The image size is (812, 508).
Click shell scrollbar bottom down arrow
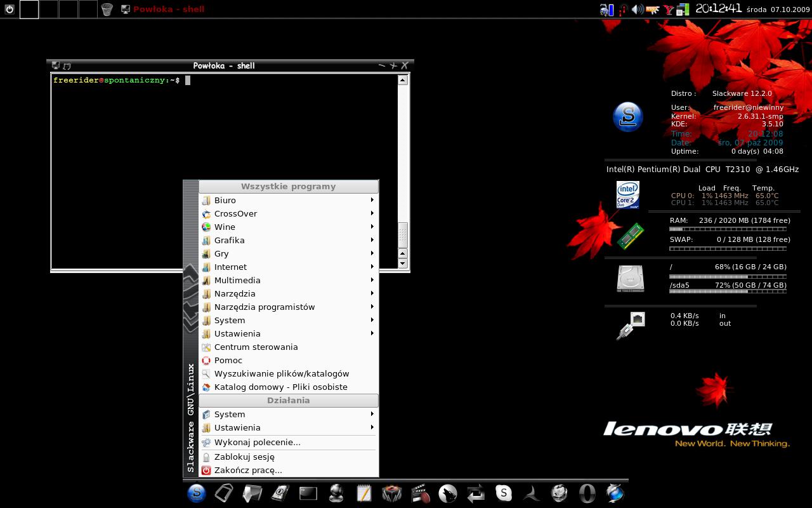[x=402, y=263]
